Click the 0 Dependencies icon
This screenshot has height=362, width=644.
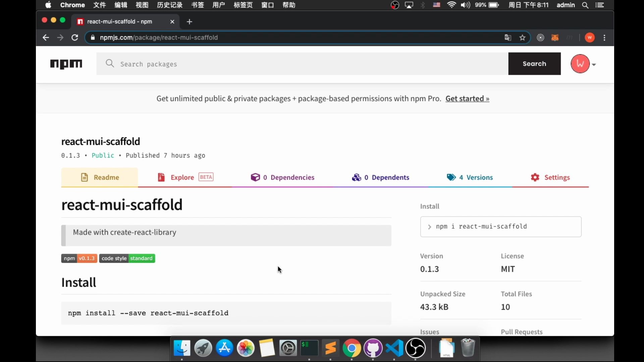pyautogui.click(x=255, y=177)
